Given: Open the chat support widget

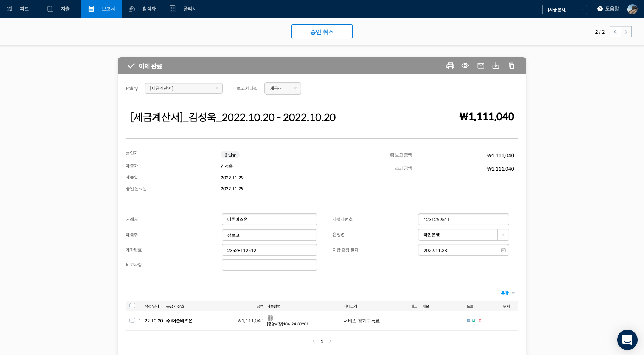Looking at the screenshot, I should 627,340.
